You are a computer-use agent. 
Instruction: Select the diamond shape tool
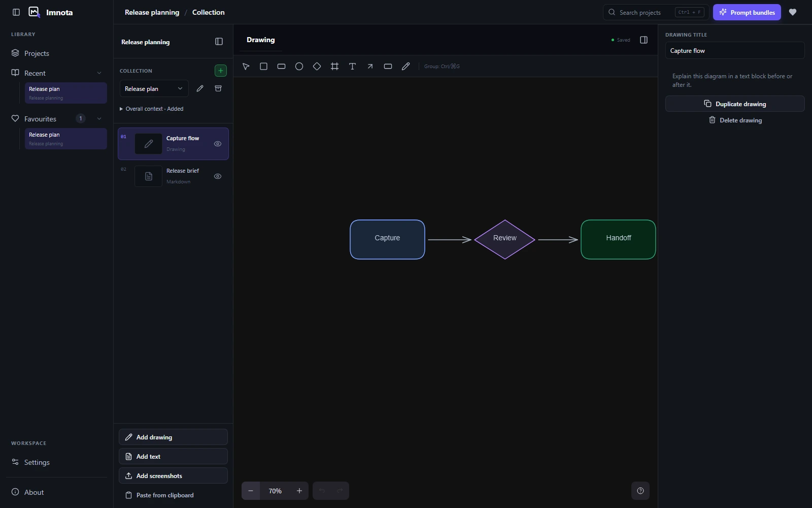(x=317, y=67)
